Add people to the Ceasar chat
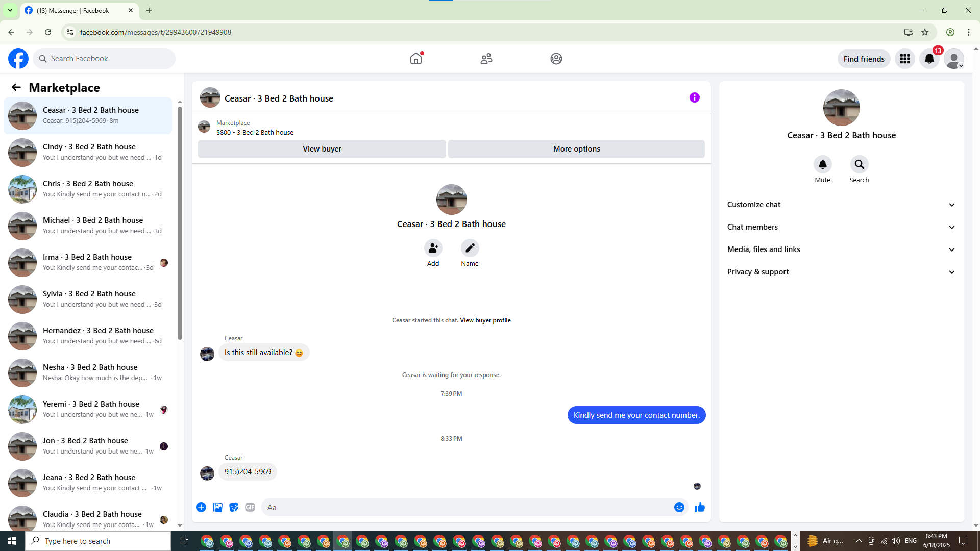 pyautogui.click(x=433, y=248)
